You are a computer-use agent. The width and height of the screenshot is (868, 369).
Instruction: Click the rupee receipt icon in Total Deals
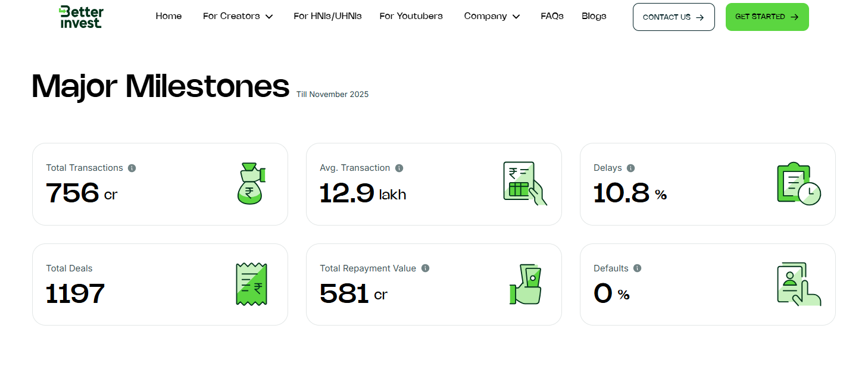pos(251,284)
